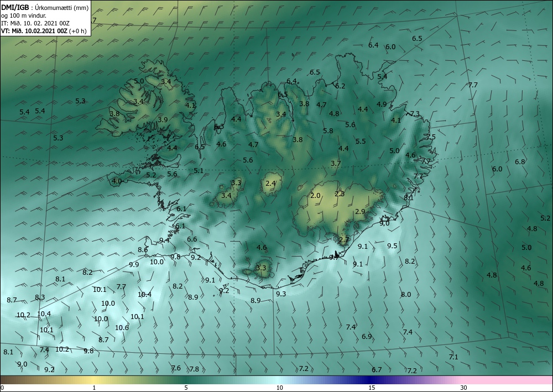This screenshot has height=392, width=553.
Task: Click the 2.4 value on the central ice cap
Action: click(270, 184)
